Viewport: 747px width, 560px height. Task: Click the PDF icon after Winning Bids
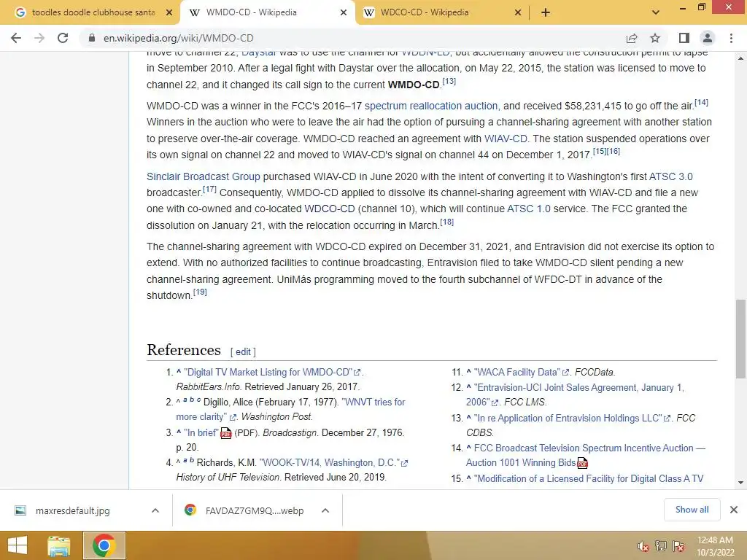[x=583, y=463]
